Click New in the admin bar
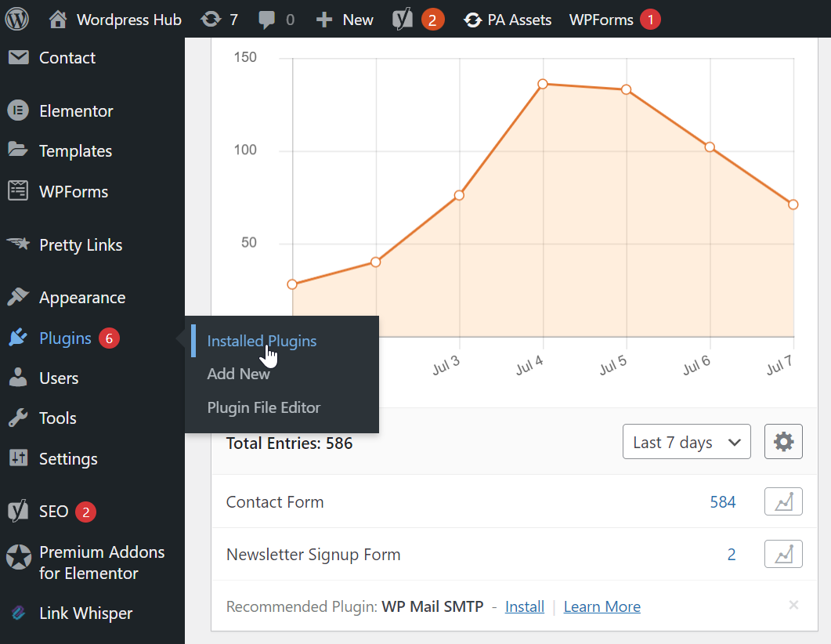Viewport: 831px width, 644px height. [358, 20]
